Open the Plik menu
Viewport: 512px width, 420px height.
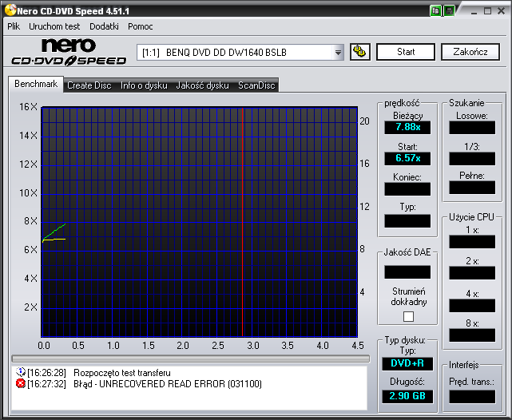pyautogui.click(x=14, y=26)
